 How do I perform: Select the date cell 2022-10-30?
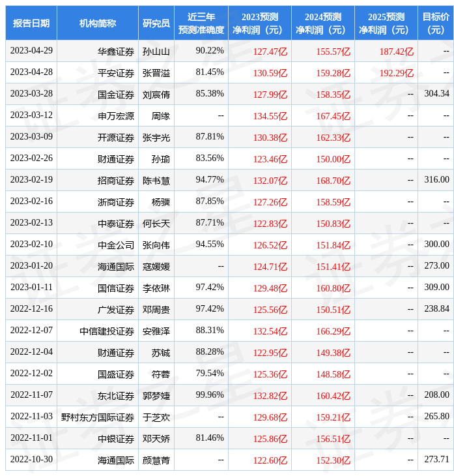pos(31,460)
